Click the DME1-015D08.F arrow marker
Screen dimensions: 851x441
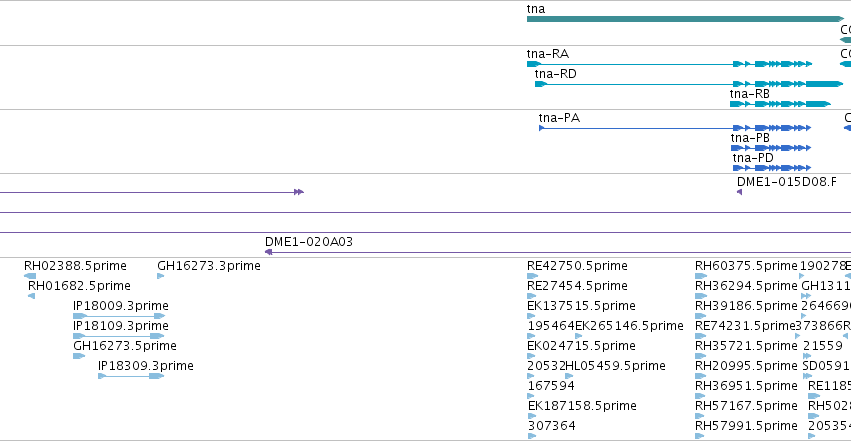pyautogui.click(x=739, y=192)
